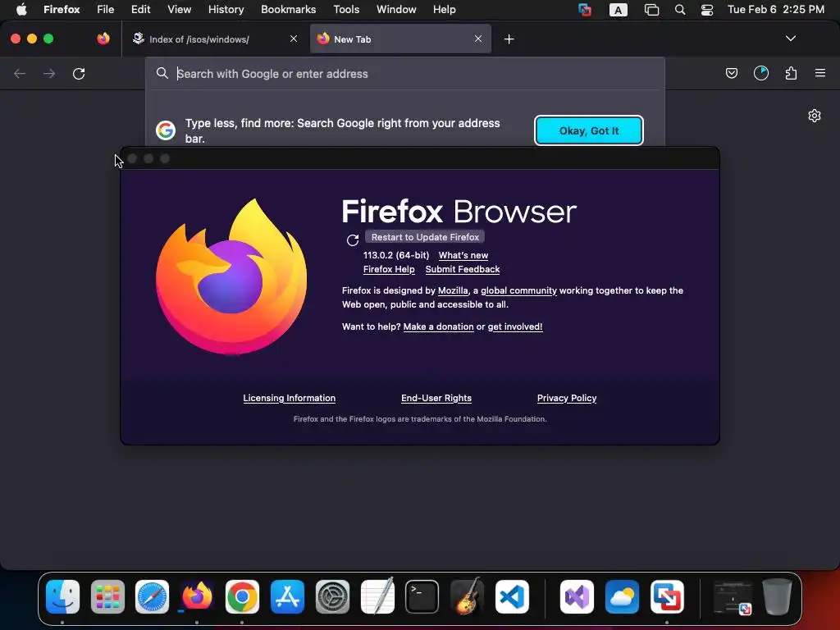Click Restart to Update Firefox button
Screen dimensions: 840x630
click(425, 237)
